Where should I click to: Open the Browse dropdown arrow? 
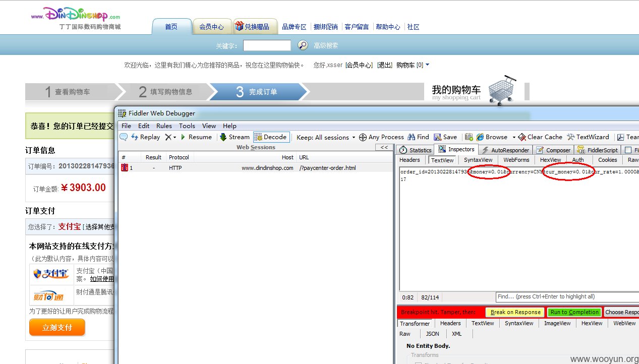pyautogui.click(x=514, y=137)
